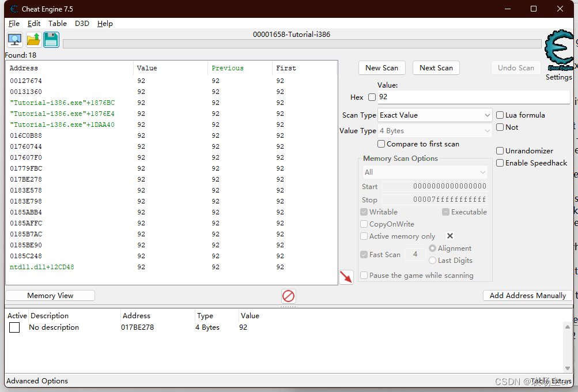Enable Lua formula checkbox
This screenshot has width=578, height=392.
coord(500,115)
